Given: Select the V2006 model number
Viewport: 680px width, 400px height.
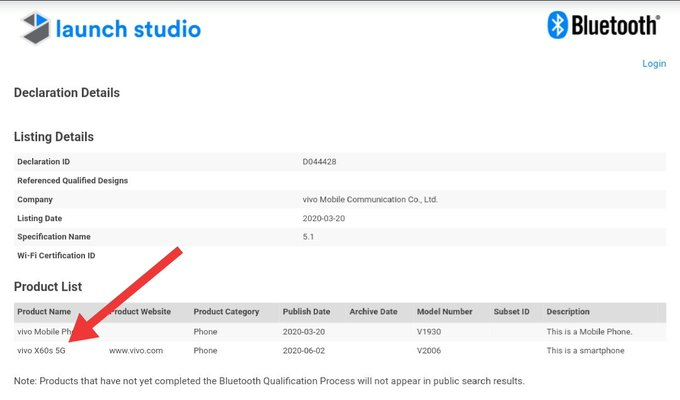Looking at the screenshot, I should [428, 351].
